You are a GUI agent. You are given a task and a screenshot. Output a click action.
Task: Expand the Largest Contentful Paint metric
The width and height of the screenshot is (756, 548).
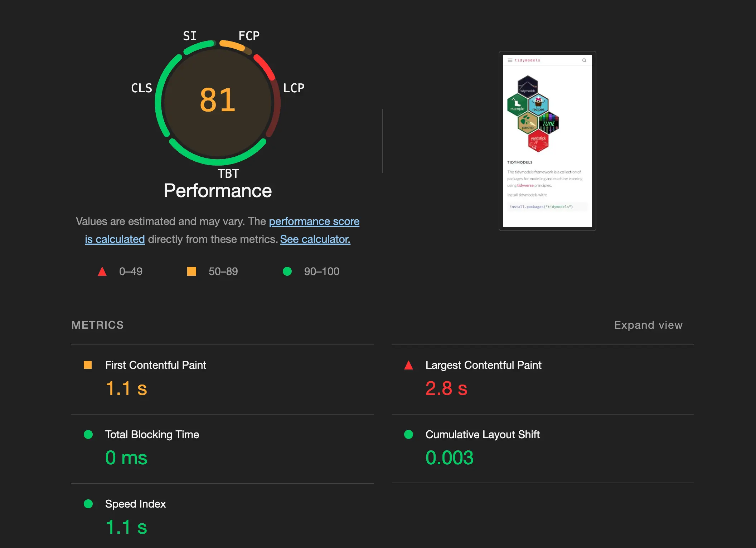pos(543,380)
